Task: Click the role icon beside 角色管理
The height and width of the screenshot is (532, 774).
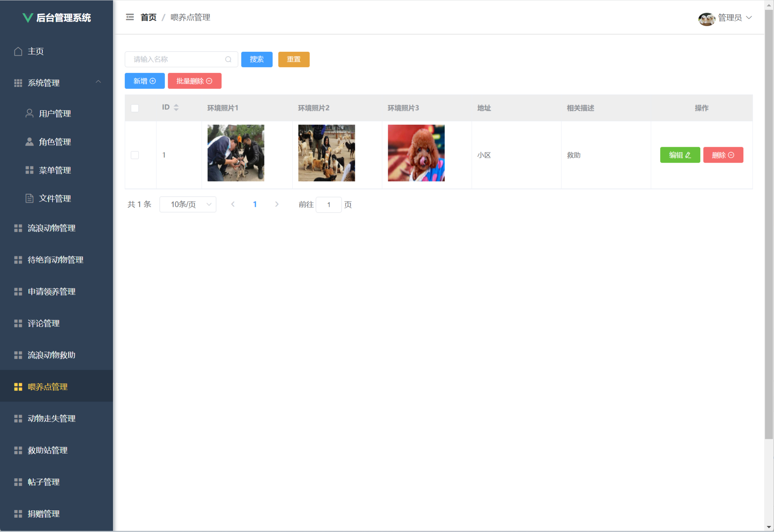Action: coord(29,142)
